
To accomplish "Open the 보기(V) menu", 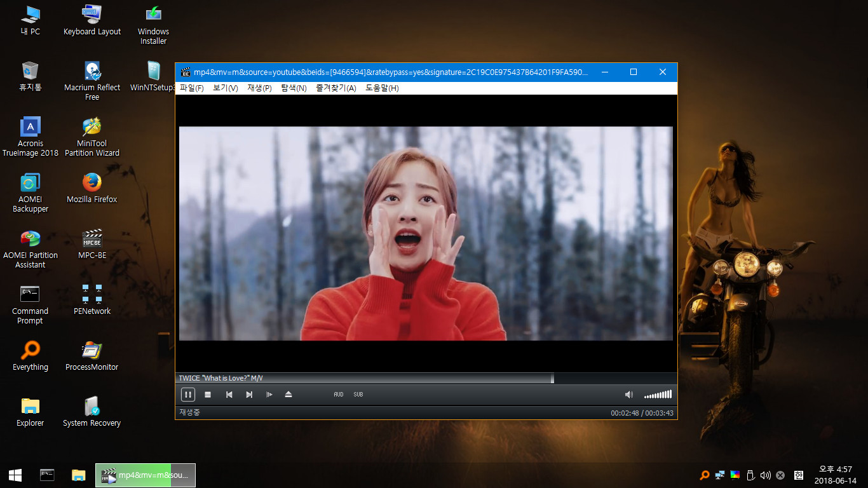I will 226,88.
